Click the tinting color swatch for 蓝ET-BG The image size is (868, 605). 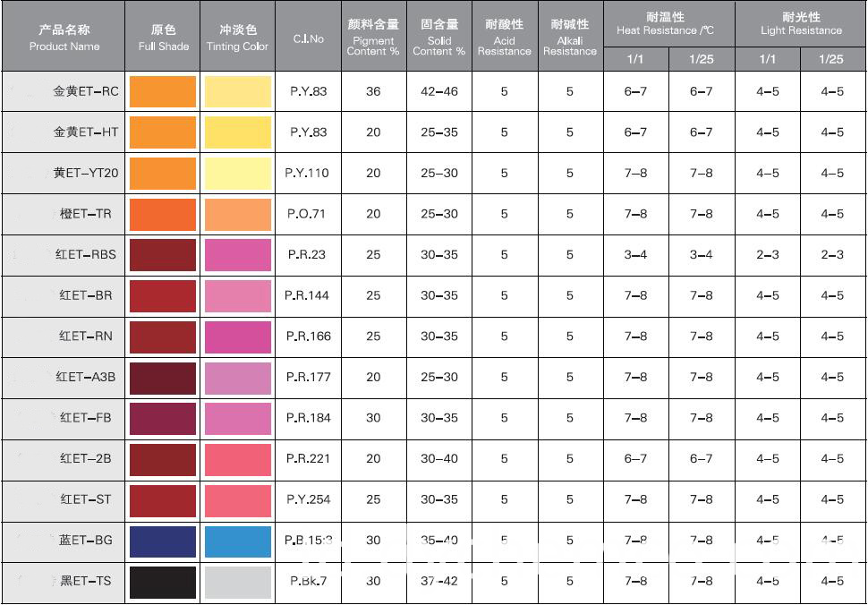238,541
